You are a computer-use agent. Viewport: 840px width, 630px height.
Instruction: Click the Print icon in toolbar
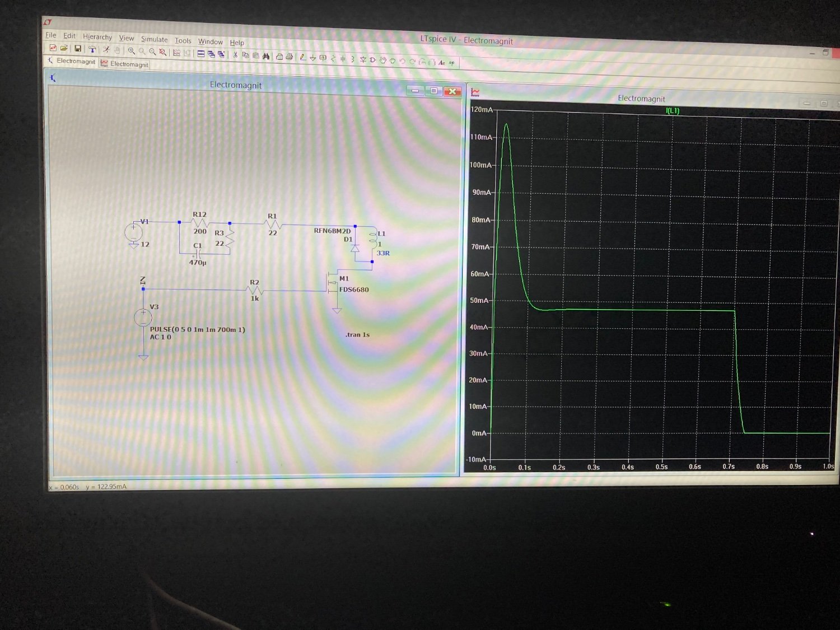[290, 57]
